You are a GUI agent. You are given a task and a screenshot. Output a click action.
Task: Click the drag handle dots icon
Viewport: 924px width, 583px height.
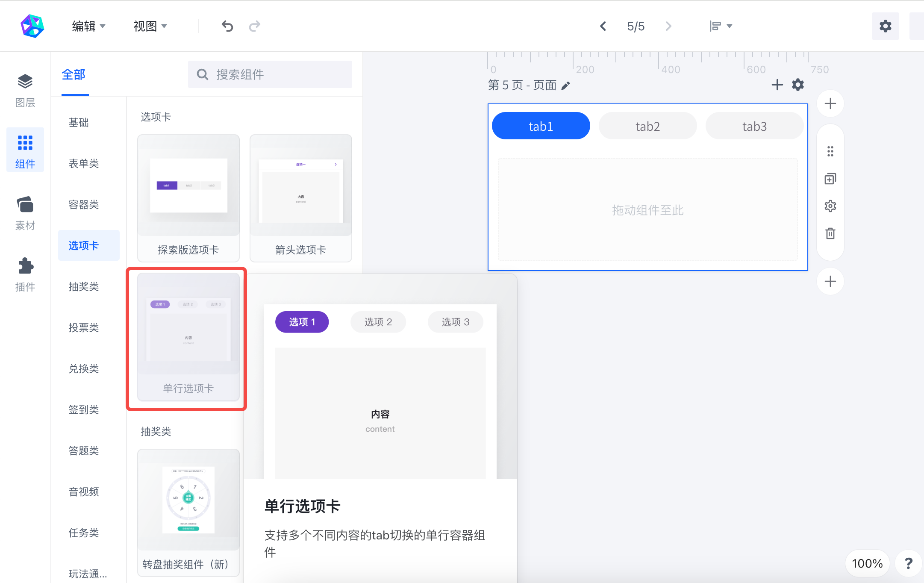830,151
